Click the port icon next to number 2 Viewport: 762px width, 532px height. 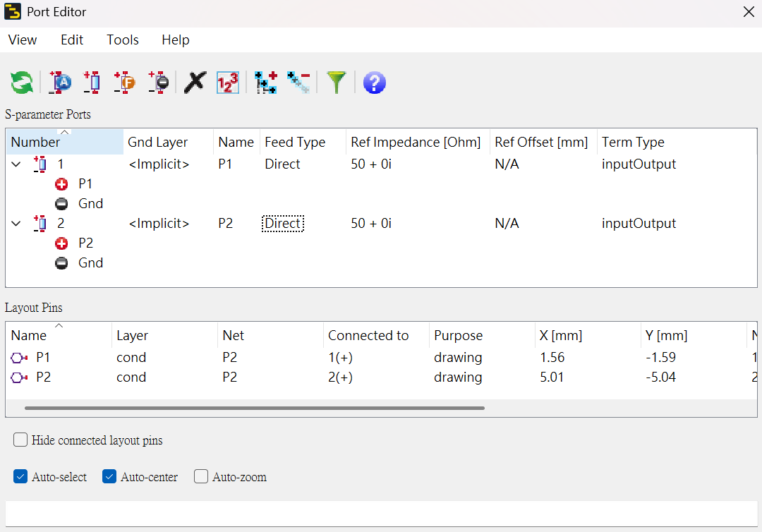[x=40, y=224]
